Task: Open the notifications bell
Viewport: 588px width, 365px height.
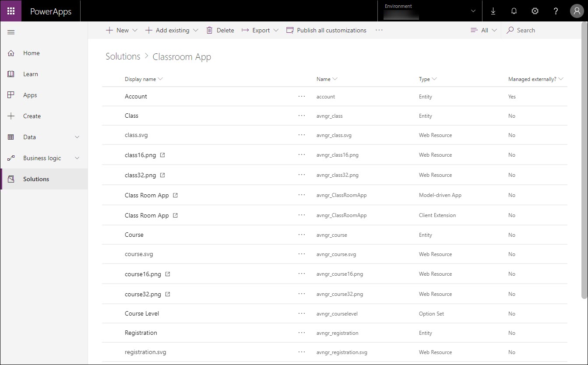Action: [514, 11]
